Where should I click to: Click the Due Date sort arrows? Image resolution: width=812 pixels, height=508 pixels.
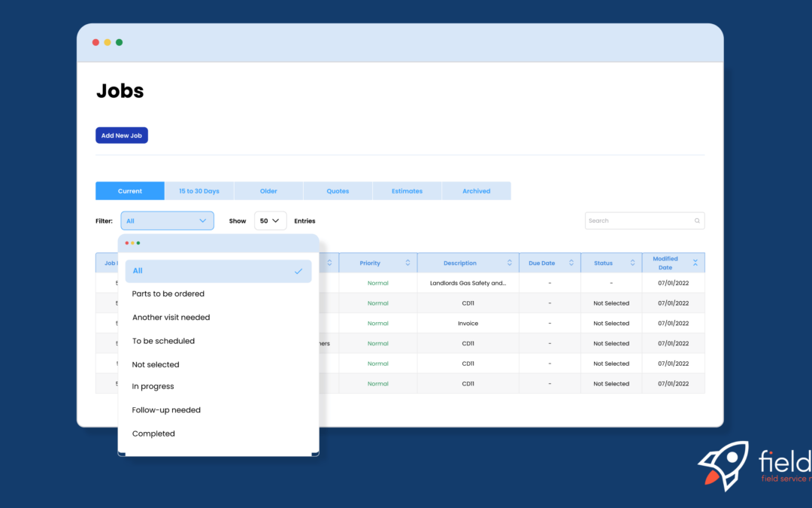[x=571, y=262]
